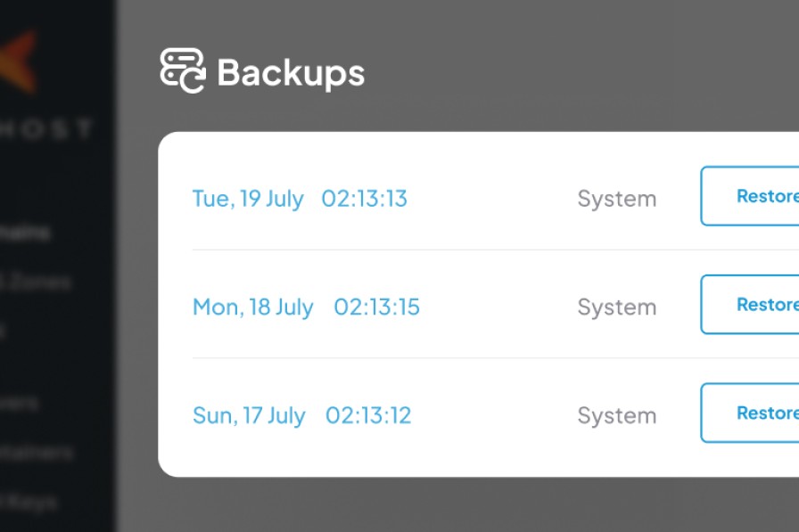Open Domains in the blurred sidebar

pos(25,233)
